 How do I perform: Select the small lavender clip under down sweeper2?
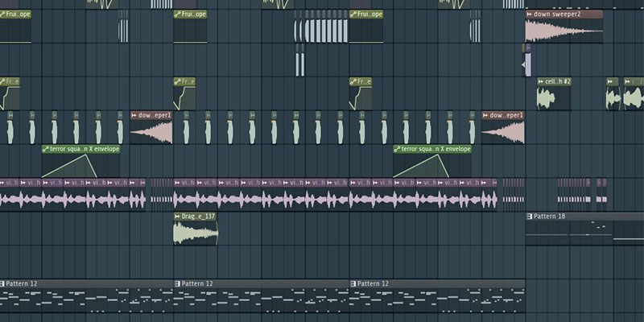click(527, 64)
